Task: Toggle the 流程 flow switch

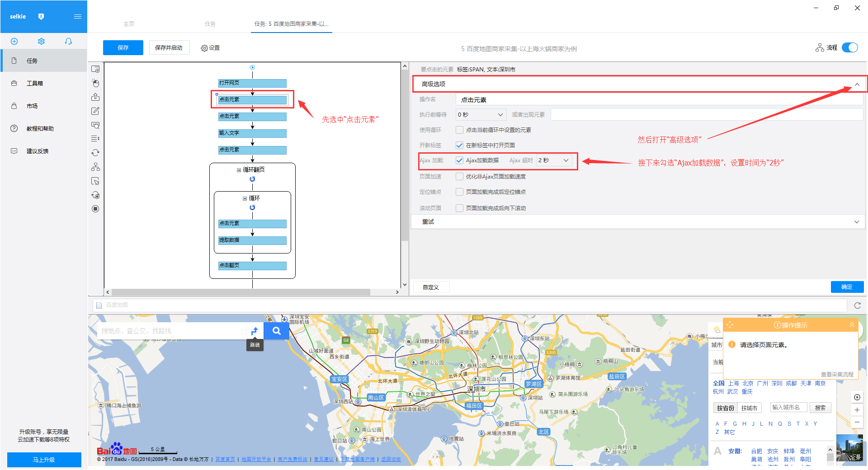Action: tap(850, 47)
